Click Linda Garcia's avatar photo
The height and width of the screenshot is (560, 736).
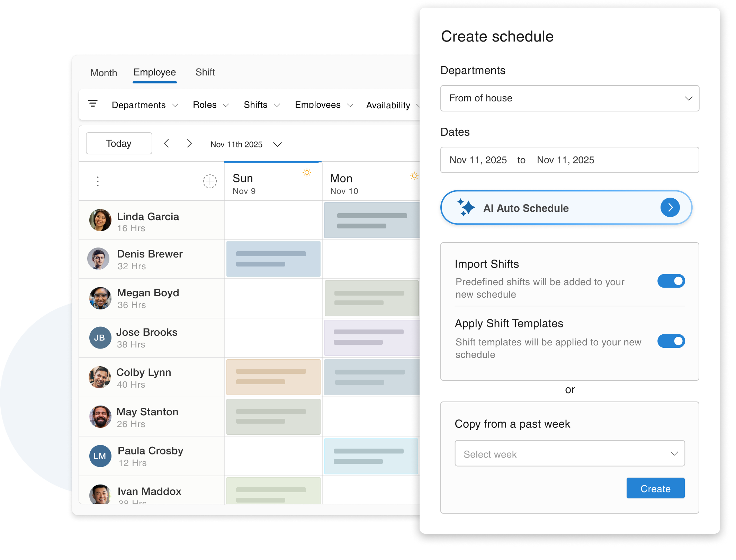click(x=100, y=220)
